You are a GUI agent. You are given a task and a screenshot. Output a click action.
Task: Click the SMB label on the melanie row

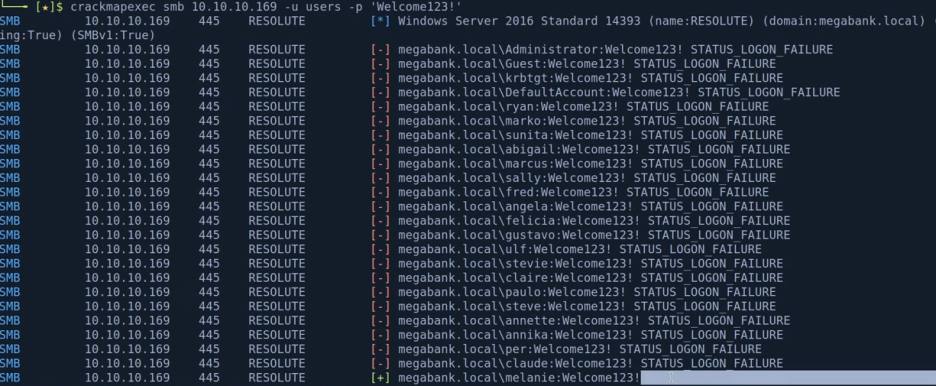point(10,378)
